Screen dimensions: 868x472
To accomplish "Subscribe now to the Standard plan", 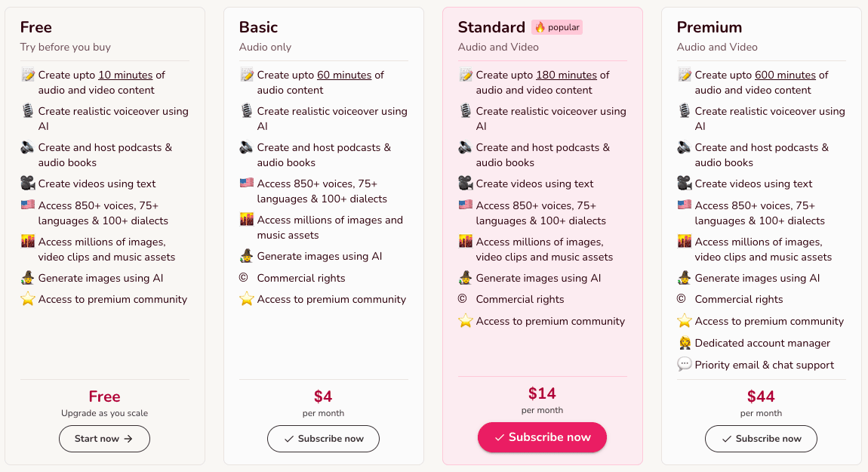I will tap(542, 437).
